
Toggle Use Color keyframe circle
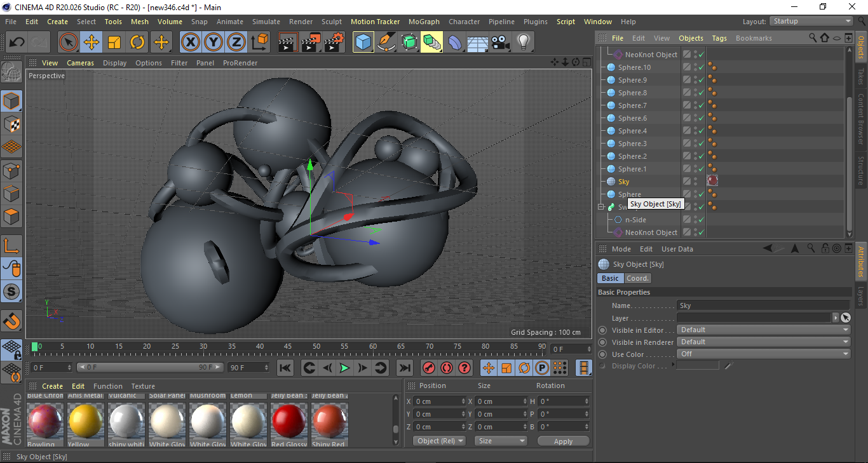[602, 354]
